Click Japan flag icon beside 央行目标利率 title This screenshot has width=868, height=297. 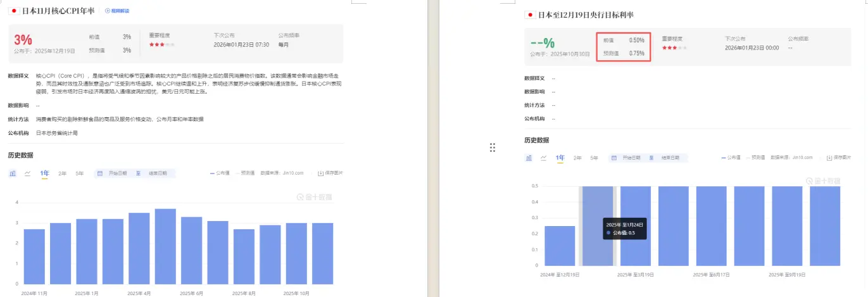(x=529, y=15)
